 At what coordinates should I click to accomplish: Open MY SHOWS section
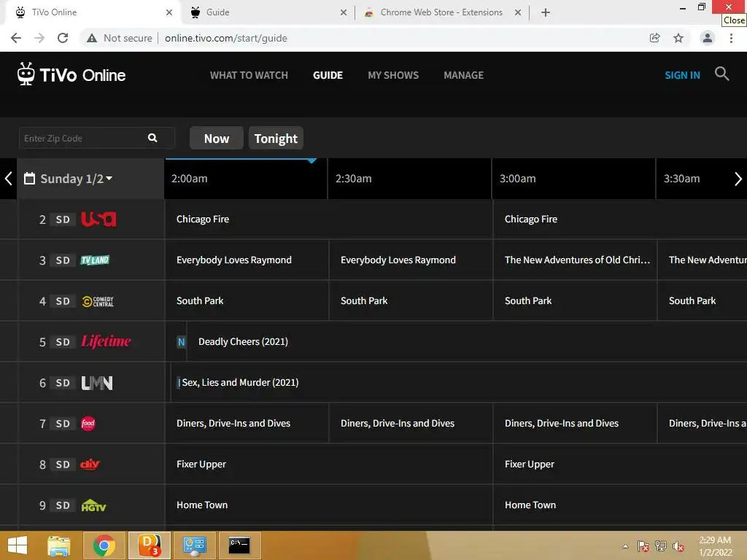coord(393,75)
